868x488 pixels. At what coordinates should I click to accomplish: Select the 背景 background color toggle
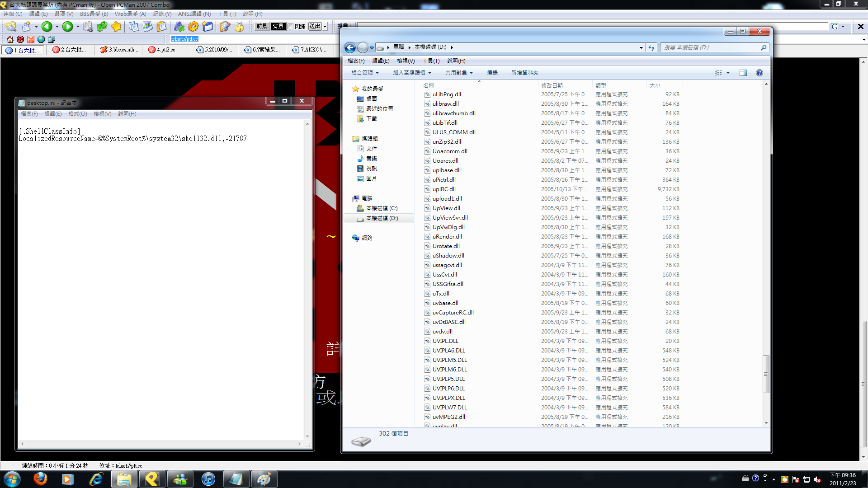click(x=278, y=27)
